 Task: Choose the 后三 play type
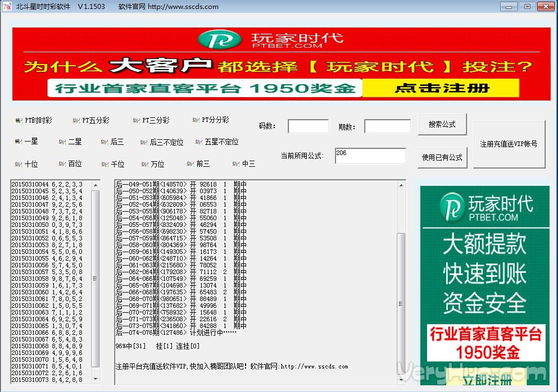(112, 142)
